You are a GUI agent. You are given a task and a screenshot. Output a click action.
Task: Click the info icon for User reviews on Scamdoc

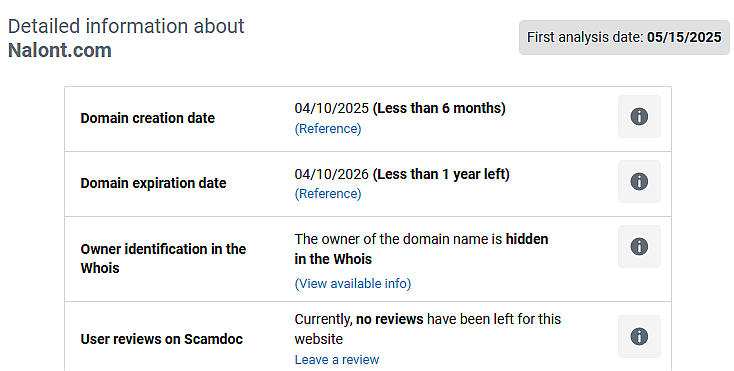pos(639,336)
